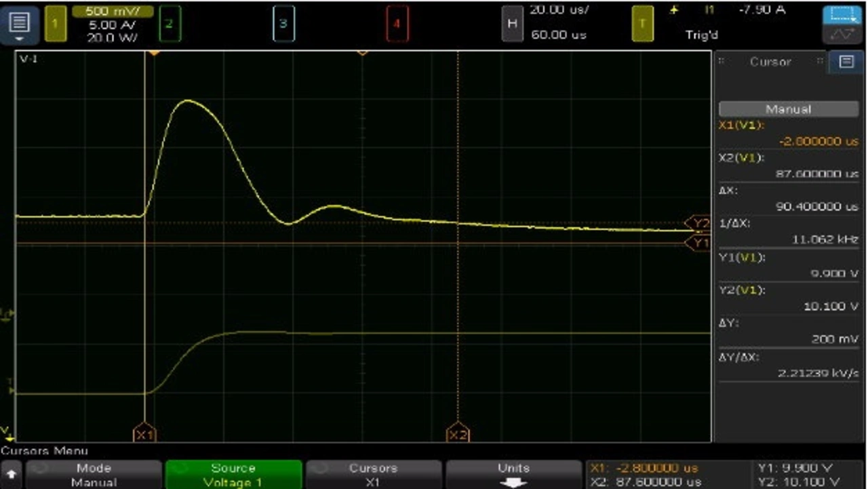The width and height of the screenshot is (868, 489).
Task: Turn on the green channel 2
Action: (x=169, y=24)
